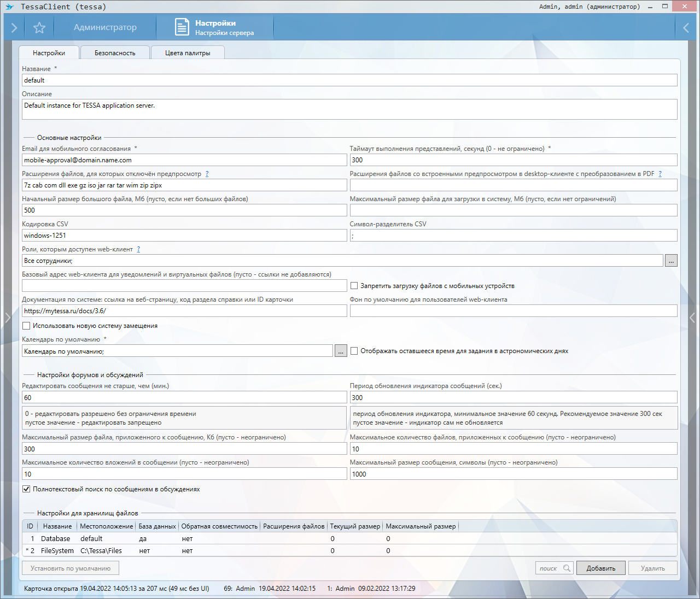Click the favorites star icon
Viewport: 700px width, 599px height.
click(39, 28)
